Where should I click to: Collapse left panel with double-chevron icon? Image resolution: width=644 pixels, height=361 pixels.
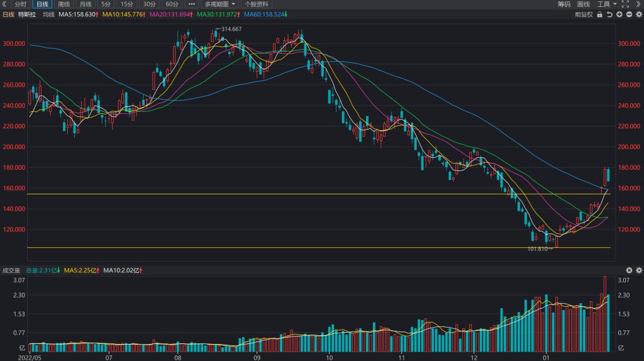[4, 4]
